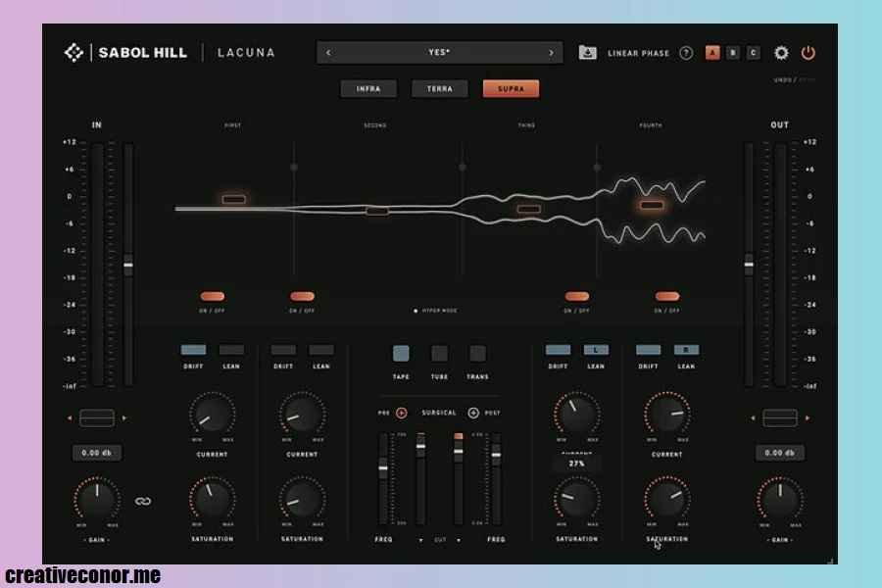Click the rightmost surgical FREQ slider handle
This screenshot has height=588, width=882.
pos(496,455)
